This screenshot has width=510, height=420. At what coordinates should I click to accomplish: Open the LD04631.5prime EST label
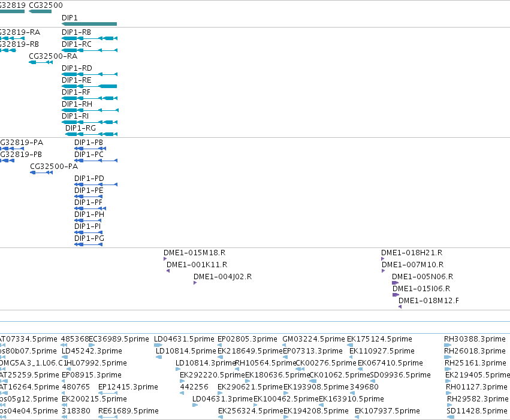[184, 339]
